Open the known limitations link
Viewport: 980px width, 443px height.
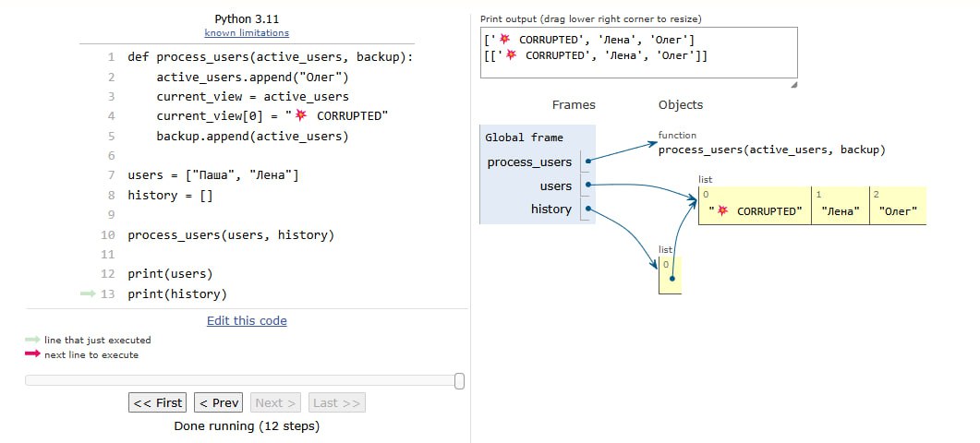[247, 33]
